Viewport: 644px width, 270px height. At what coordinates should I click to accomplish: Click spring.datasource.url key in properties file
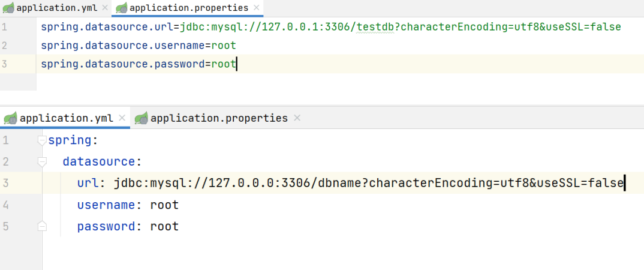(x=107, y=27)
